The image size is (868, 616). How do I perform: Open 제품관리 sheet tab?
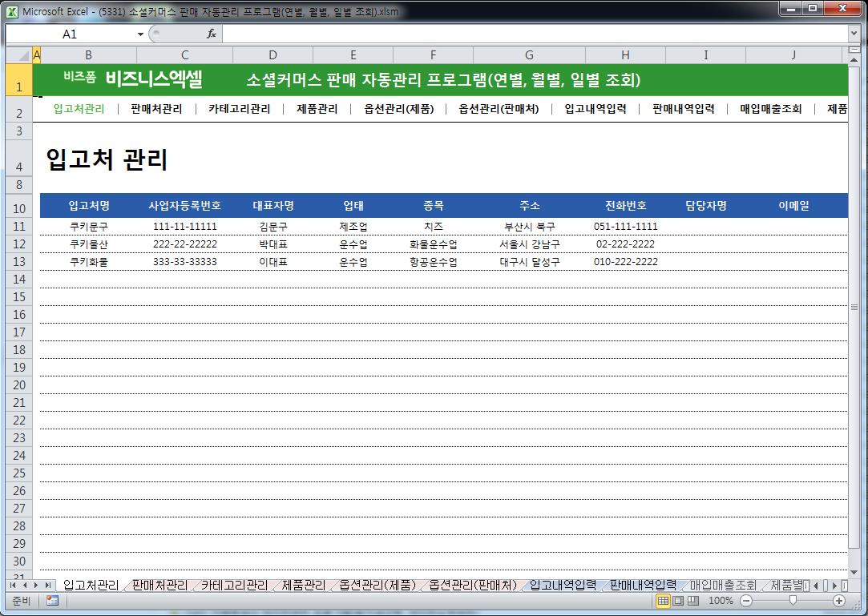303,585
